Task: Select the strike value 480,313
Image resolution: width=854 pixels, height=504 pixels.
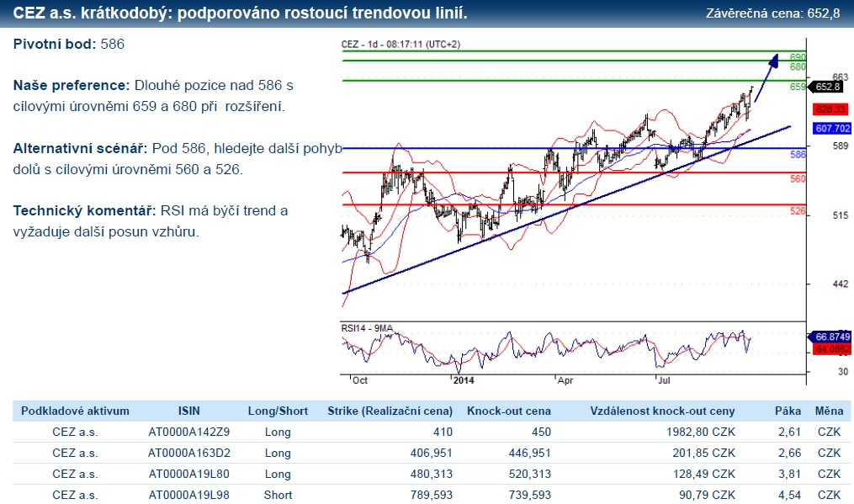Action: [x=432, y=474]
